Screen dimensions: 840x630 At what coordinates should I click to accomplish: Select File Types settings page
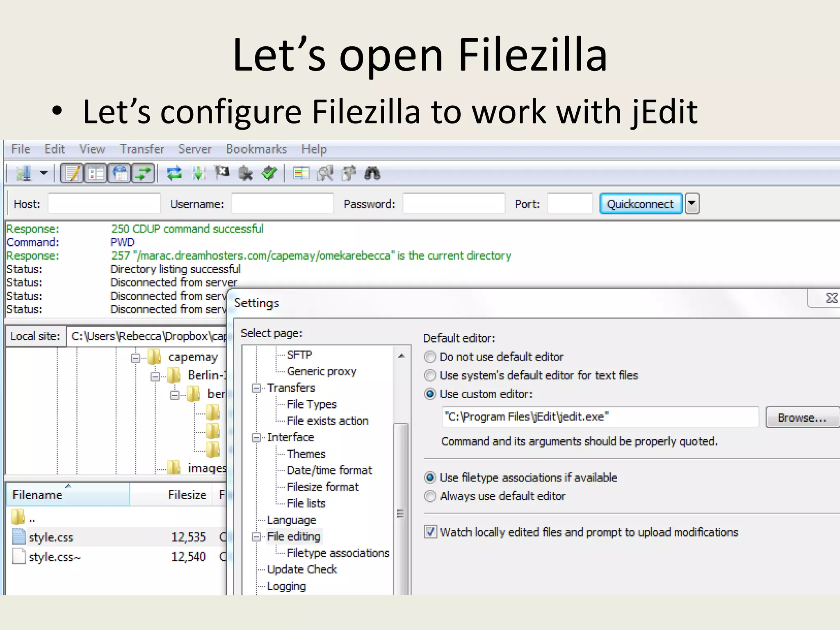(312, 404)
